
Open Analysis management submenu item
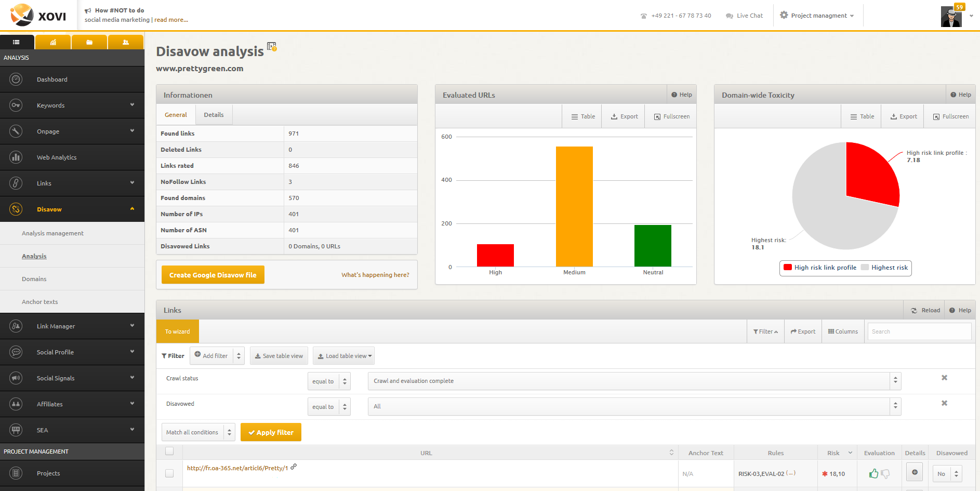52,233
